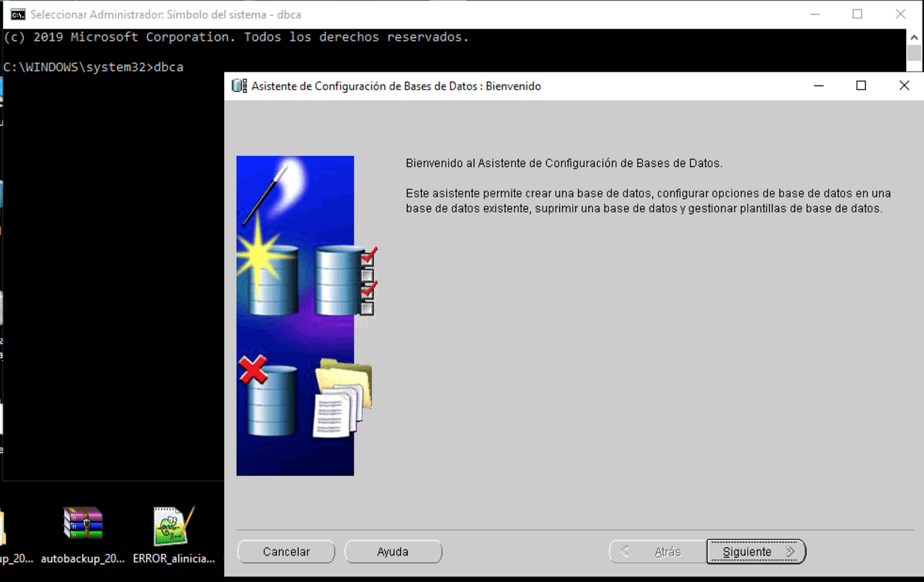Click the database wizard illustration image
The image size is (924, 582).
pyautogui.click(x=307, y=315)
